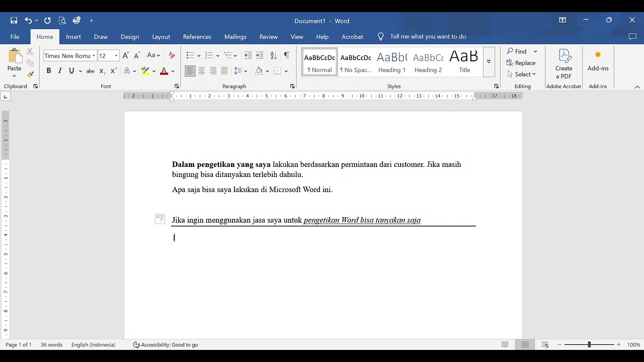Image resolution: width=644 pixels, height=362 pixels.
Task: Align paragraph to the right
Action: [213, 71]
